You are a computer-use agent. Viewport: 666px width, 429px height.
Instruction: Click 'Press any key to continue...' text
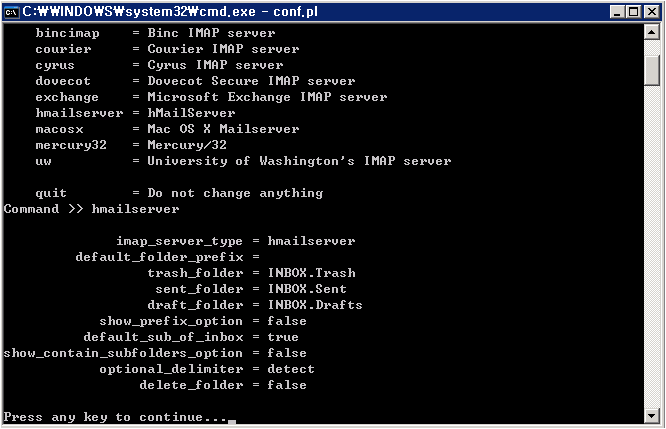[x=116, y=418]
